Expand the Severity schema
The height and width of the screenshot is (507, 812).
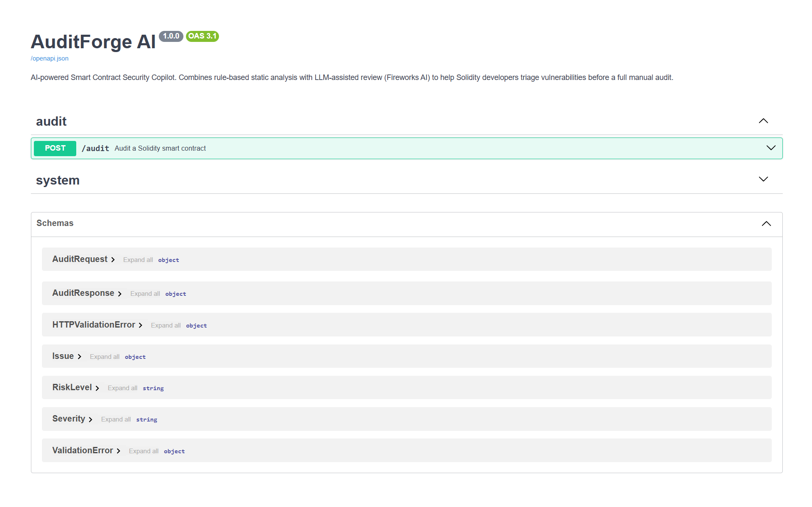72,419
